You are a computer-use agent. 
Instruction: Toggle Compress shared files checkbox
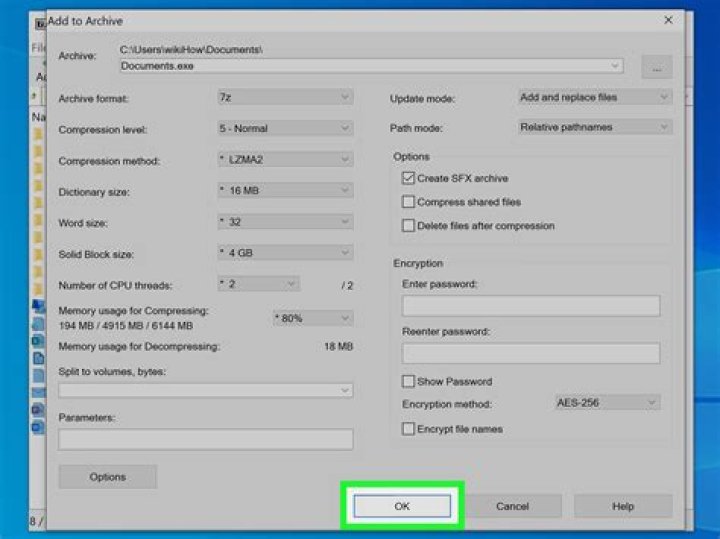[x=408, y=202]
